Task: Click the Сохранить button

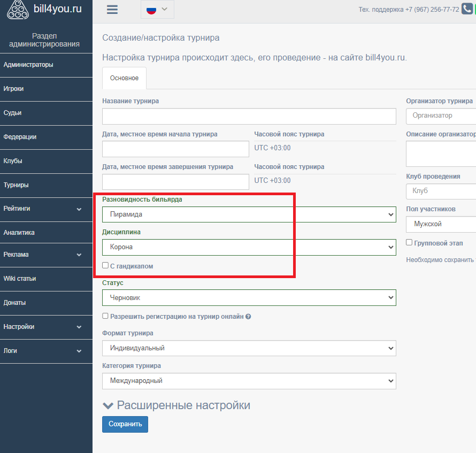Action: [125, 424]
